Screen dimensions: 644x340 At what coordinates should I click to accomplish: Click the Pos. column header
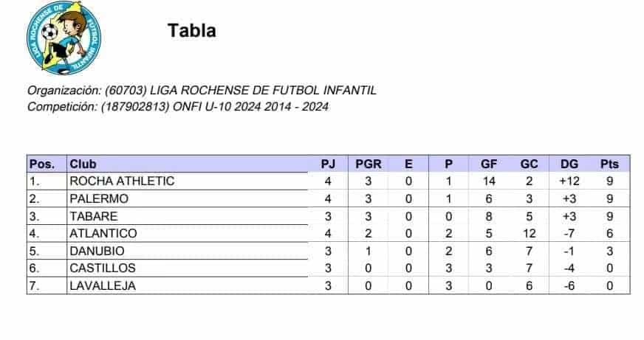[42, 164]
